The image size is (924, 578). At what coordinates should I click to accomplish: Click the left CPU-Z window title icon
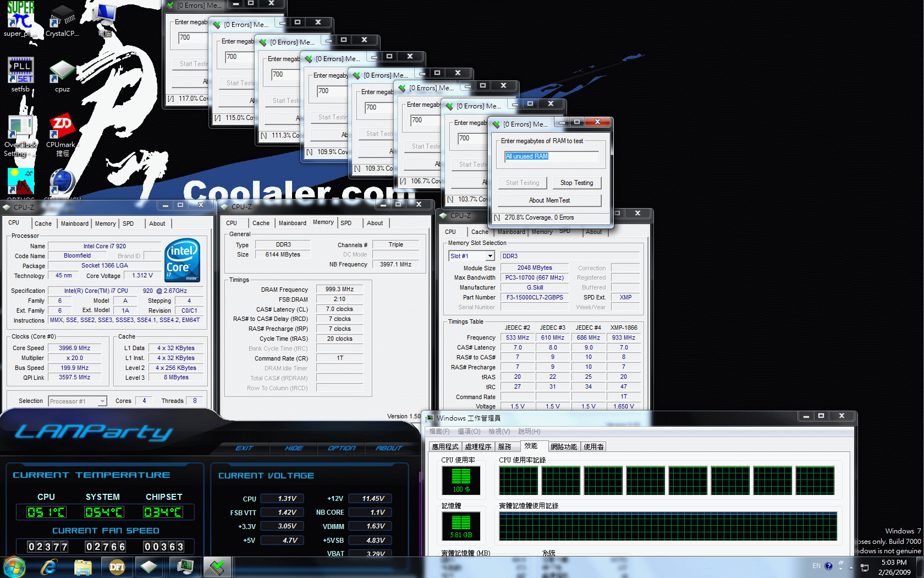(7, 207)
